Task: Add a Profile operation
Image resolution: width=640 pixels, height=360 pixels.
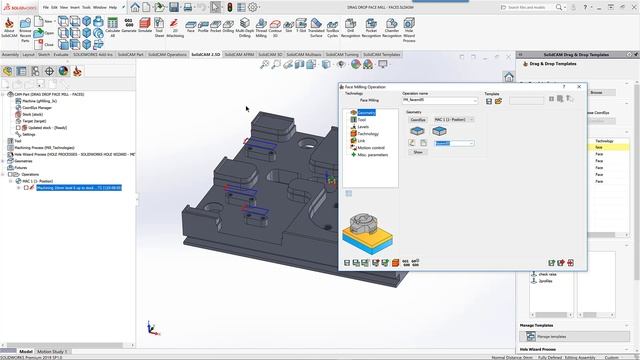Action: click(203, 27)
